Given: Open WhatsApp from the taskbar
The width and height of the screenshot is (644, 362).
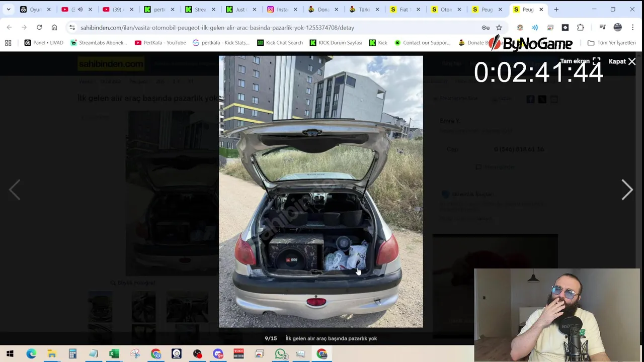Looking at the screenshot, I should tap(280, 354).
